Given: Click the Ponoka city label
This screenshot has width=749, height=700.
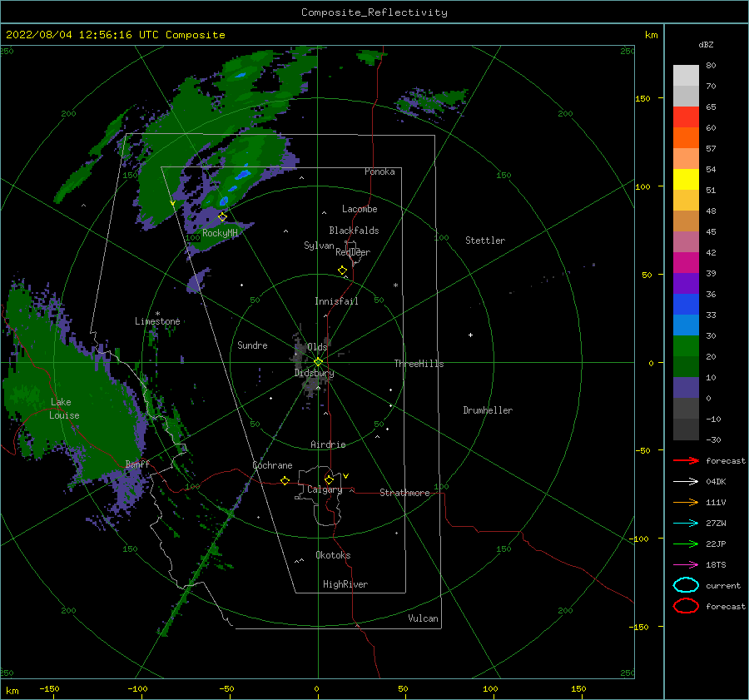Looking at the screenshot, I should click(x=379, y=171).
